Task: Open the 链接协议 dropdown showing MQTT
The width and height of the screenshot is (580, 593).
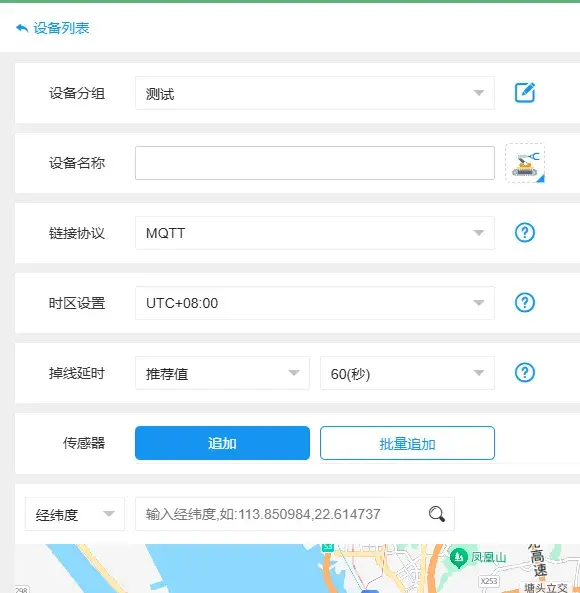Action: tap(315, 233)
